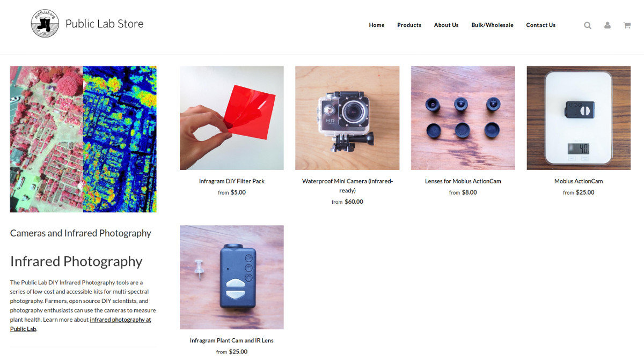Open the Home menu item
This screenshot has height=356, width=644.
tap(377, 25)
